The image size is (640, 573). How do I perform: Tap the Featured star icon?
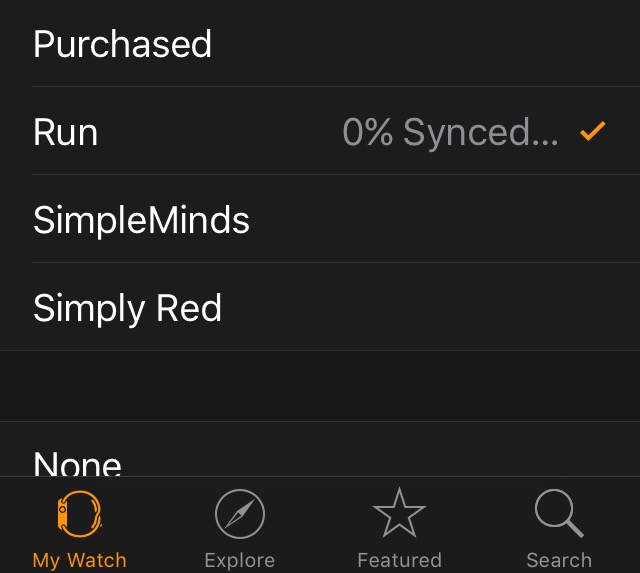pyautogui.click(x=399, y=516)
